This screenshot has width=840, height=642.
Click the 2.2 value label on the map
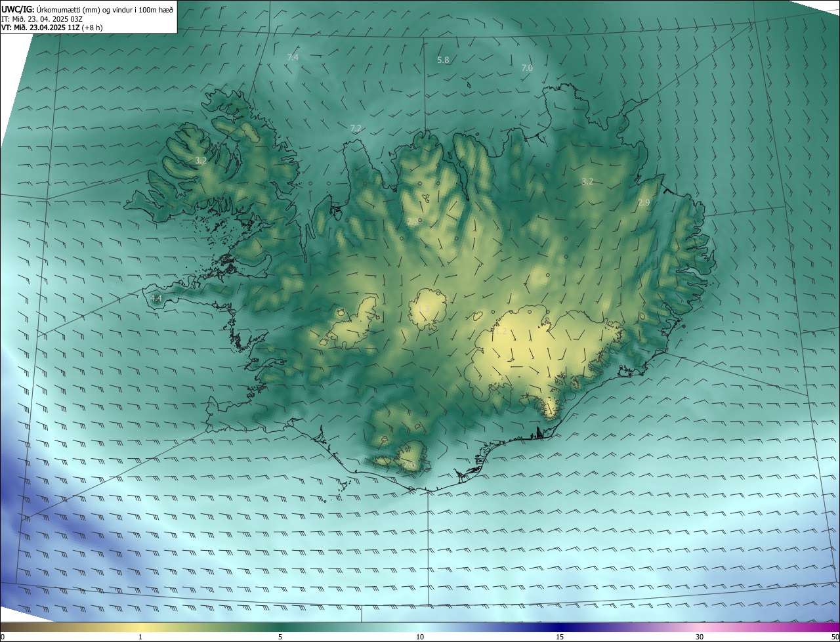pyautogui.click(x=412, y=222)
